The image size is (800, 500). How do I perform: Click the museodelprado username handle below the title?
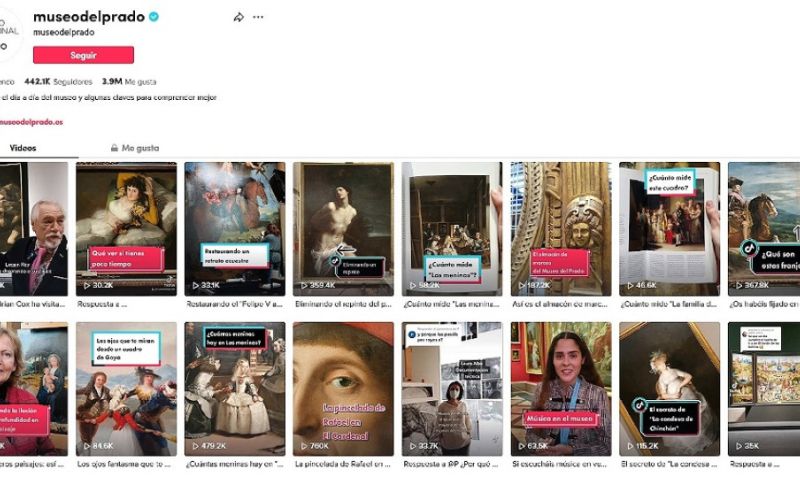[x=64, y=32]
